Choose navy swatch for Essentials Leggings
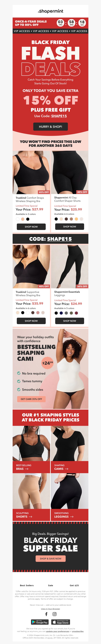This screenshot has width=101, height=644. click(x=61, y=313)
